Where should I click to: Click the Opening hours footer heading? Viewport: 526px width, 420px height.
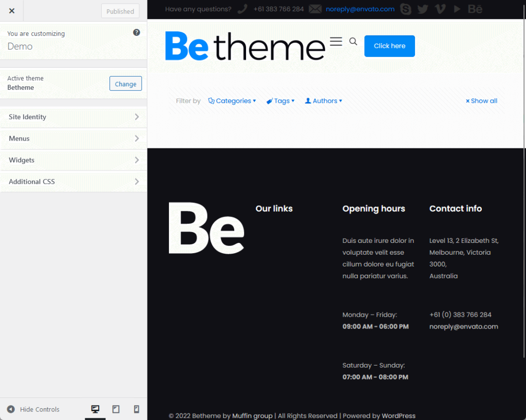point(374,208)
